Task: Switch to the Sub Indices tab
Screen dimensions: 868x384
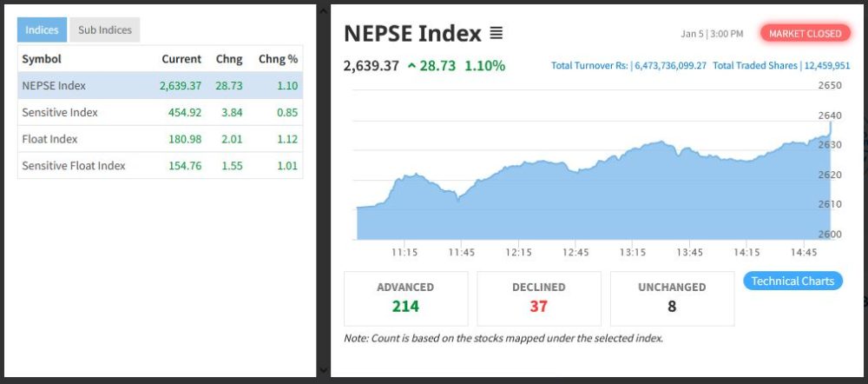Action: coord(105,30)
